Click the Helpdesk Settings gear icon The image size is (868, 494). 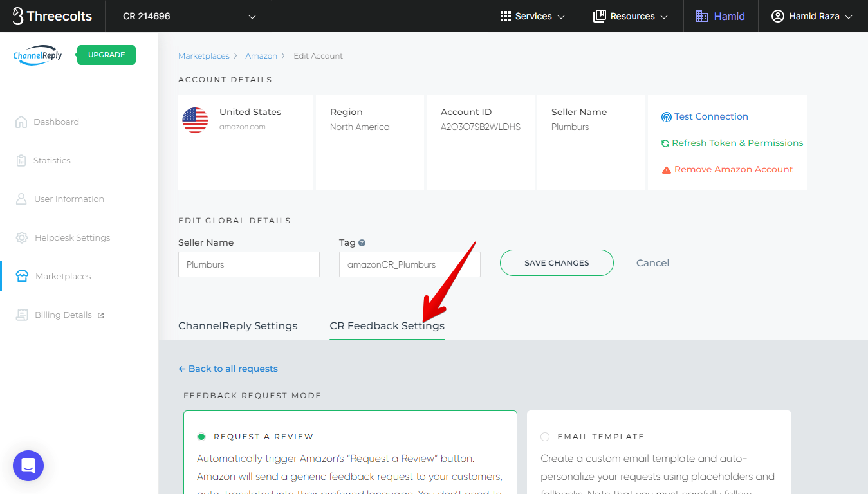(x=22, y=237)
